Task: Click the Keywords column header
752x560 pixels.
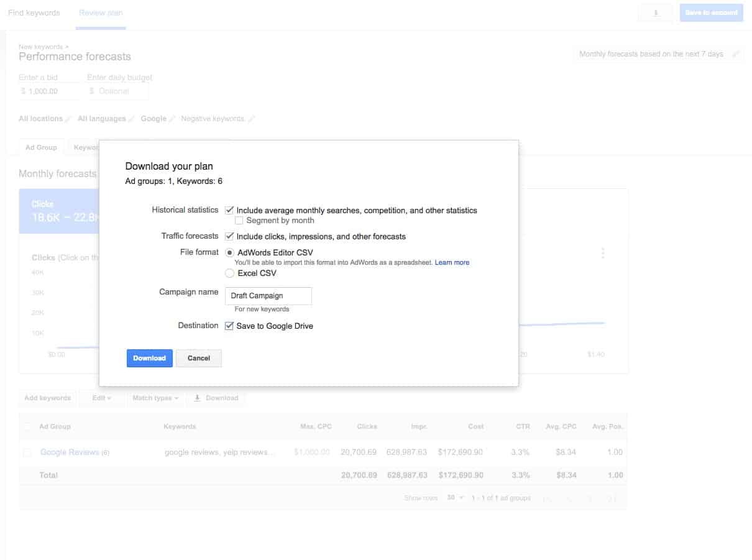Action: coord(180,426)
